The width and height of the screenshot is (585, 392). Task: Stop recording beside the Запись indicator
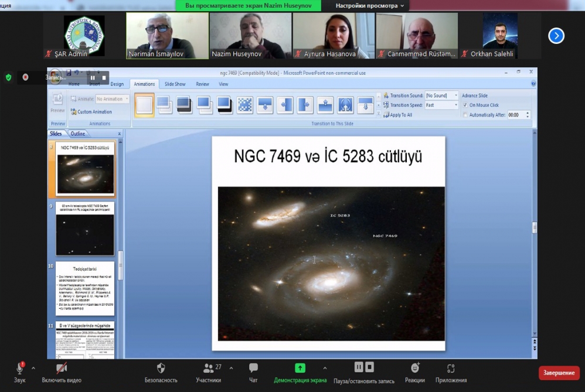point(104,77)
